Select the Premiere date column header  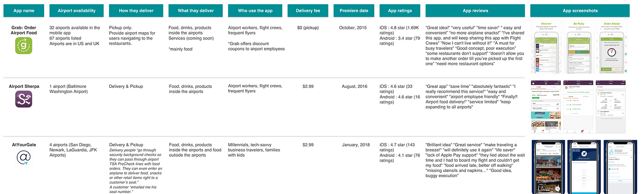(x=353, y=11)
